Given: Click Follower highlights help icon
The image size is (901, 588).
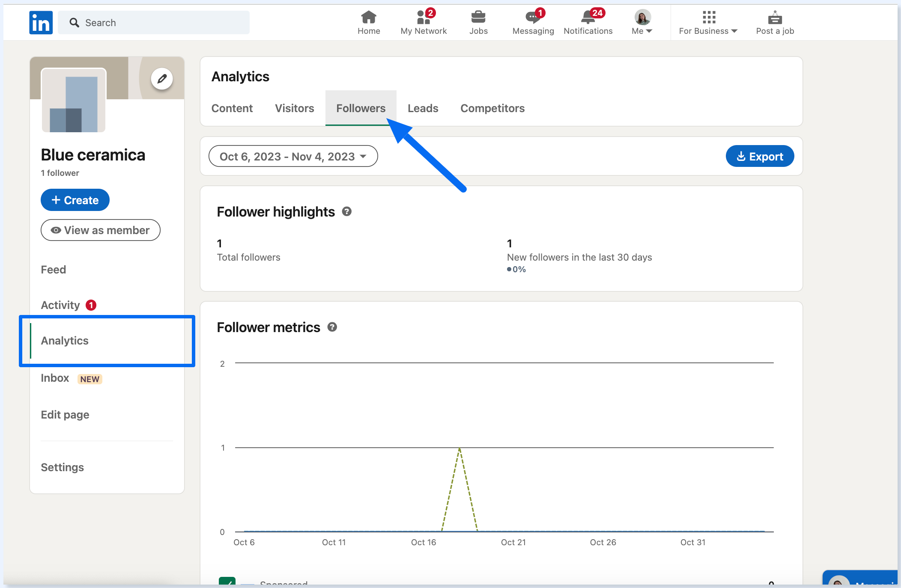Looking at the screenshot, I should 347,211.
